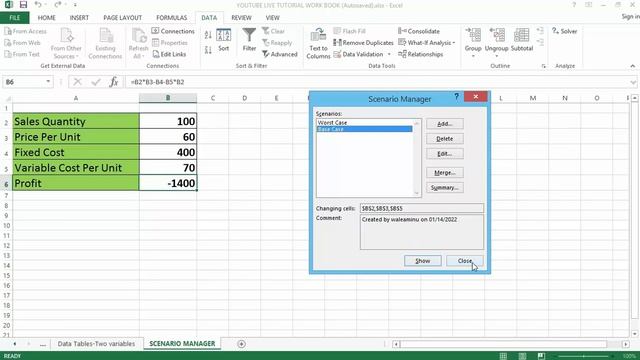Sort A to Z ascending icon

click(x=208, y=35)
